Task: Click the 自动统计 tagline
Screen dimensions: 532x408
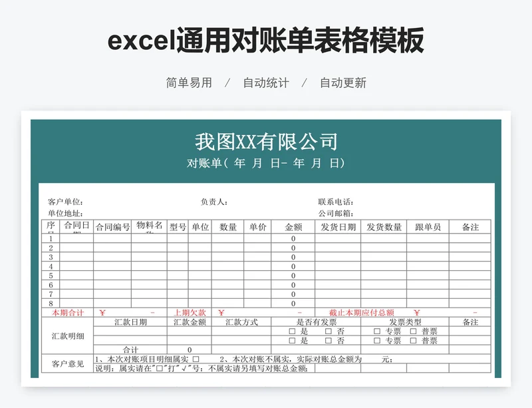Action: 266,83
